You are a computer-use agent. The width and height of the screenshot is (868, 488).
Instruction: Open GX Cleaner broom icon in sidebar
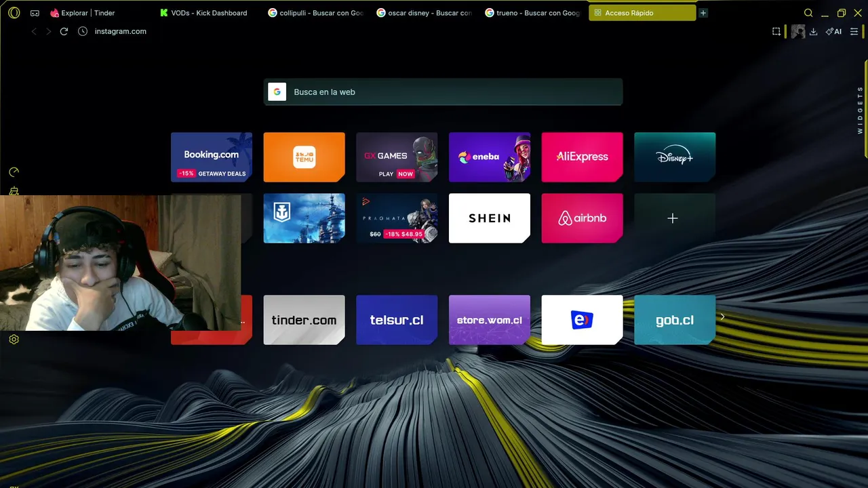(14, 192)
